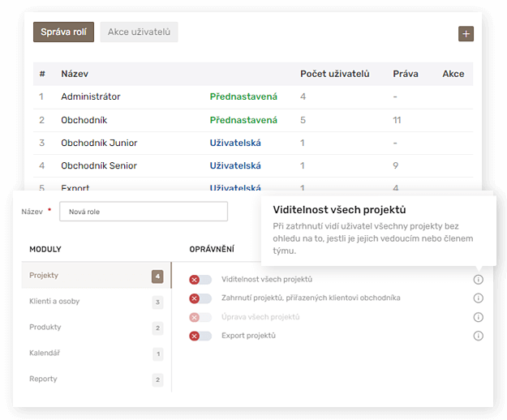The height and width of the screenshot is (420, 507).
Task: Open info icon for Viditelnost všech projektů
Action: [478, 279]
